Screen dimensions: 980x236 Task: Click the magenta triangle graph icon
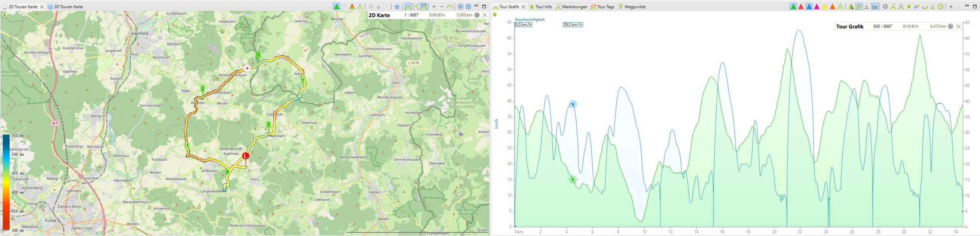coord(817,7)
